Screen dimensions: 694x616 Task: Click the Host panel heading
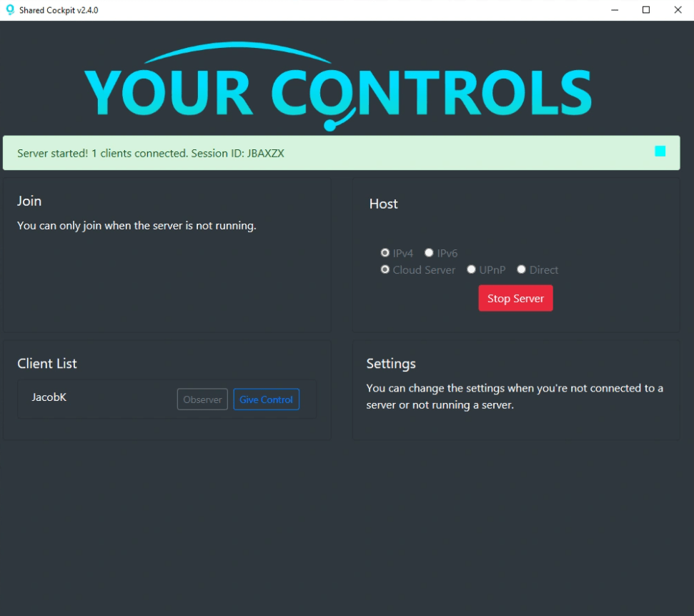click(x=383, y=204)
